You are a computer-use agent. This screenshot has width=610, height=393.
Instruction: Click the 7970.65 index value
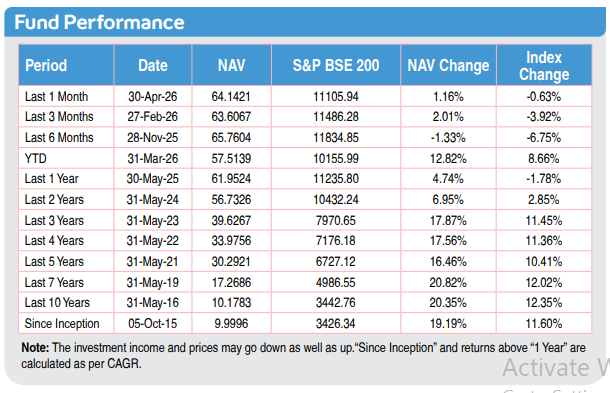coord(336,221)
